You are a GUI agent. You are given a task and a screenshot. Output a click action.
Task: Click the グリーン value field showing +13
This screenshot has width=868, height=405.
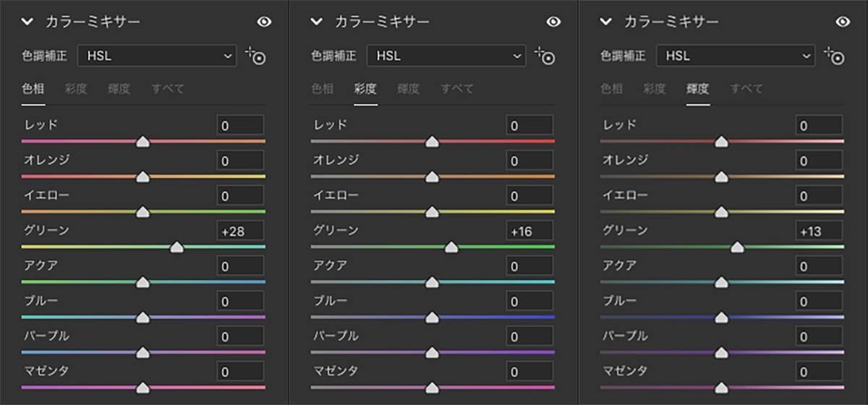[819, 231]
